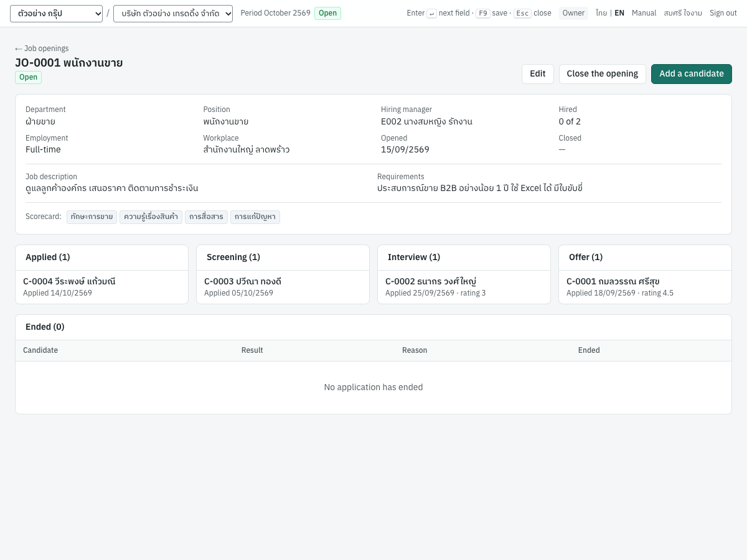This screenshot has height=560, width=747.
Task: Click the Open period status badge
Action: coord(327,13)
